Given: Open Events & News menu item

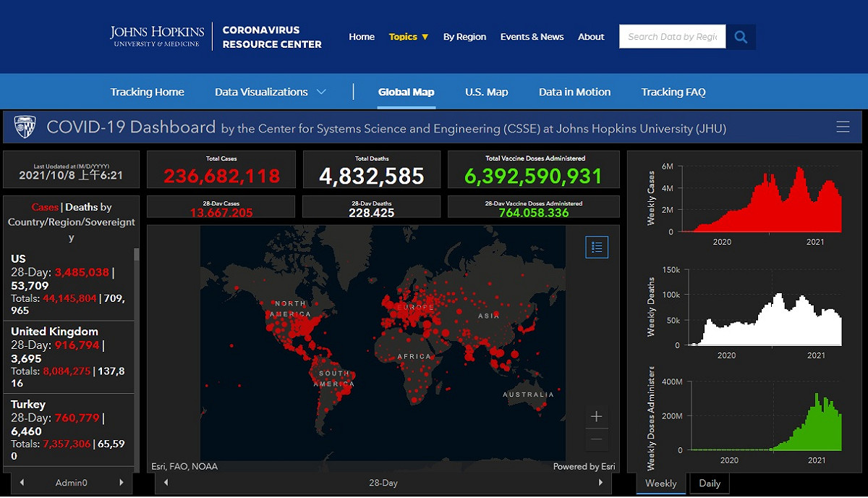Looking at the screenshot, I should 532,37.
